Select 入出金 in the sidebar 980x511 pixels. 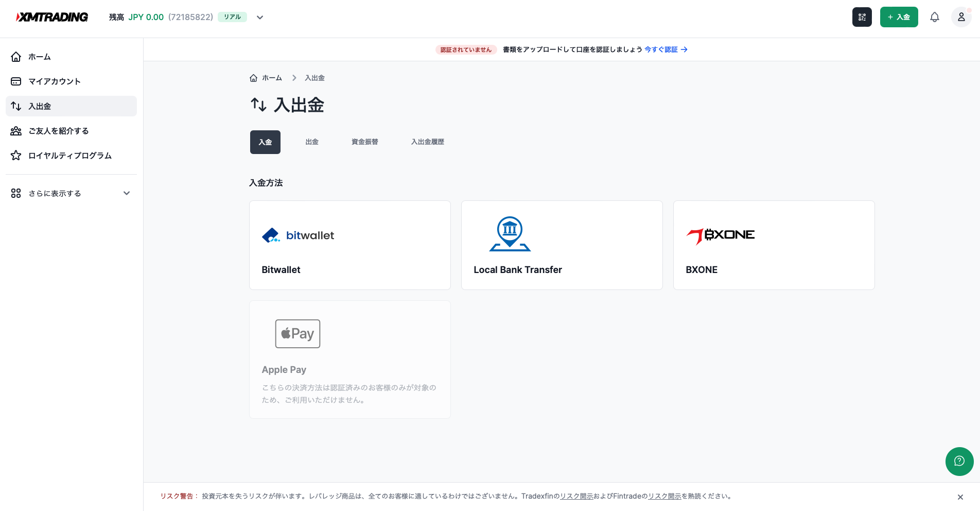pyautogui.click(x=71, y=106)
